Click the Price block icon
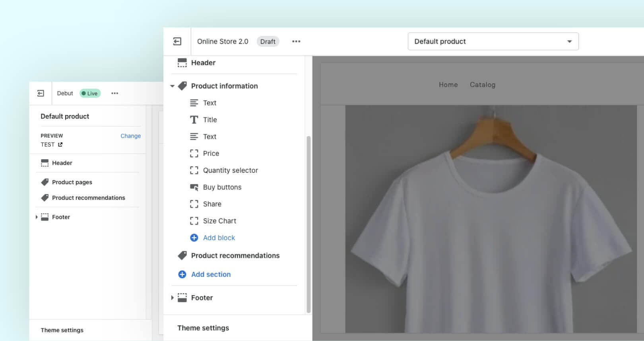The width and height of the screenshot is (644, 341). click(194, 154)
